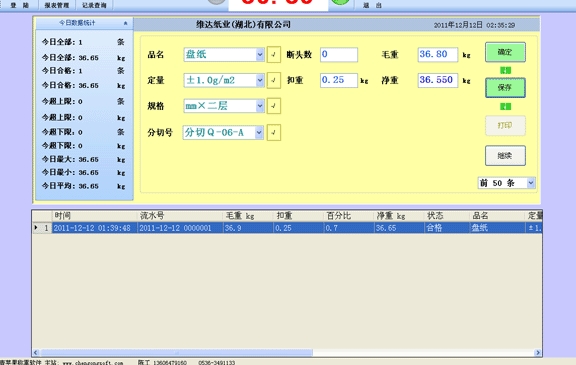
Task: Click the green 保存 button
Action: [x=505, y=87]
